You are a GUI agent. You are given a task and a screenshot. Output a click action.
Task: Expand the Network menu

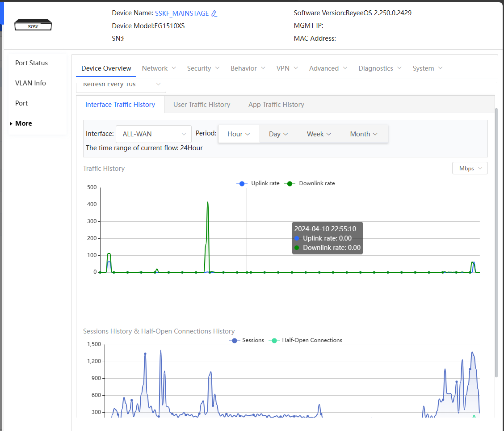tap(159, 68)
